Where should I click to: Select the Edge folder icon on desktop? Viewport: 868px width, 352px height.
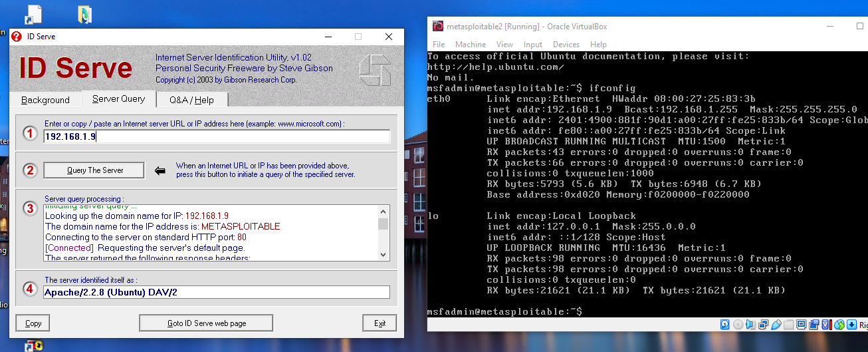point(85,14)
